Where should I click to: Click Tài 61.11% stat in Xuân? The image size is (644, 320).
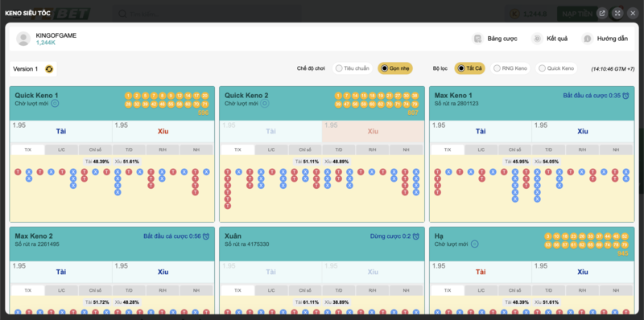(308, 302)
